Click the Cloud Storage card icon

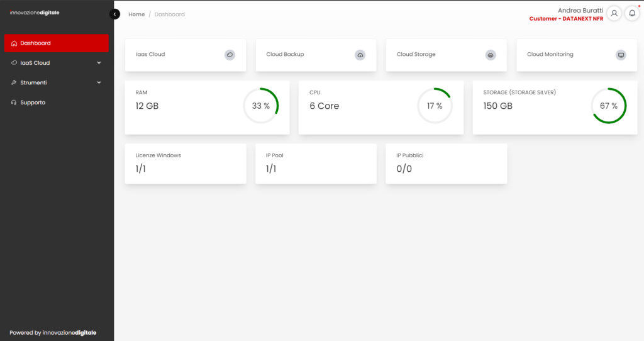pos(491,55)
